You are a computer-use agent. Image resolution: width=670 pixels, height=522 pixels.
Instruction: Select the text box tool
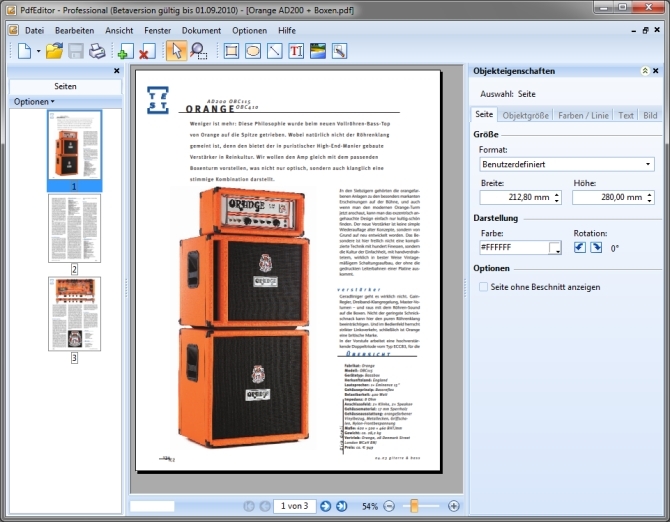(x=296, y=51)
